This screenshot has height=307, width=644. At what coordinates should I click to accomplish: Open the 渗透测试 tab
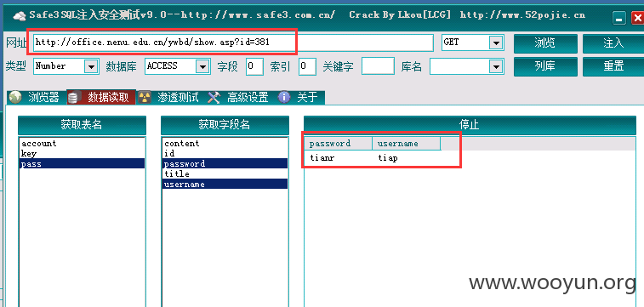[171, 97]
